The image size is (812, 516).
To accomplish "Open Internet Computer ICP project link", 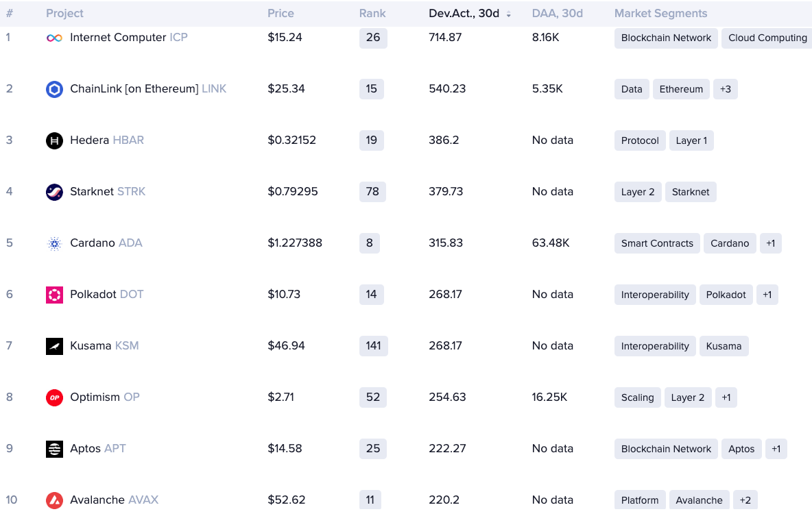I will [x=128, y=37].
